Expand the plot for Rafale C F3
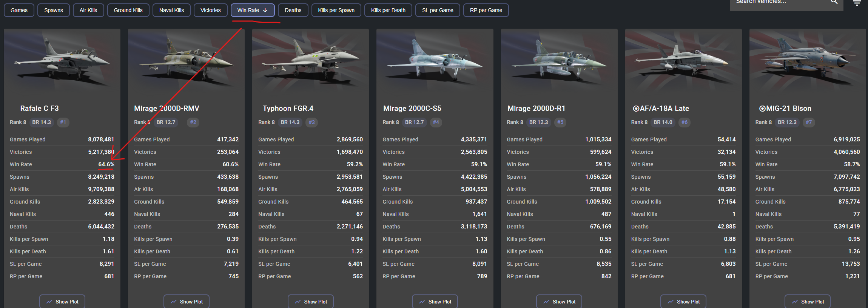868x308 pixels. click(62, 302)
